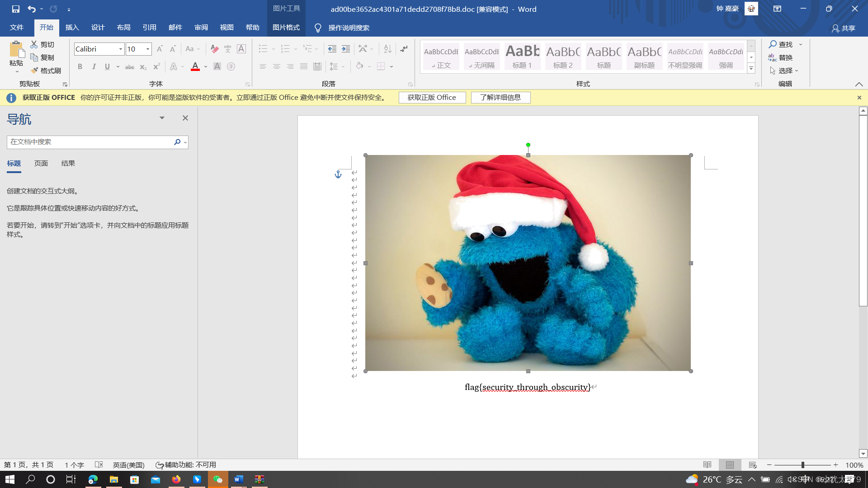The width and height of the screenshot is (868, 488).
Task: Click the Clear Formatting eraser icon
Action: point(214,49)
